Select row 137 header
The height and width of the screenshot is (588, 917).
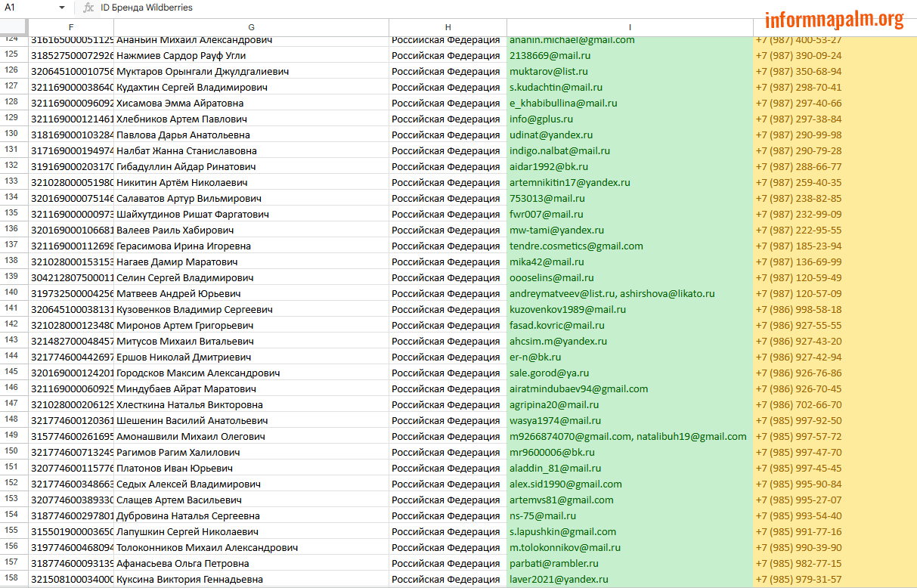click(14, 246)
